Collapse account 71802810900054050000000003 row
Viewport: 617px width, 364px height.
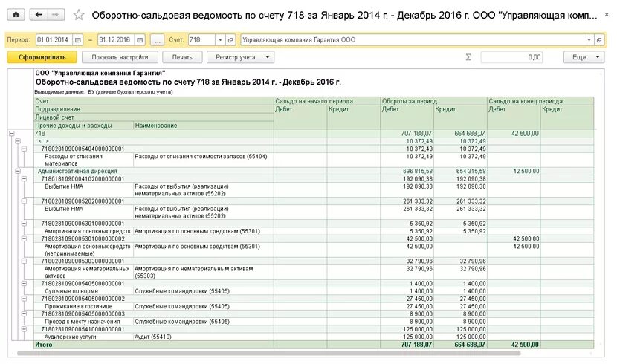pos(24,314)
